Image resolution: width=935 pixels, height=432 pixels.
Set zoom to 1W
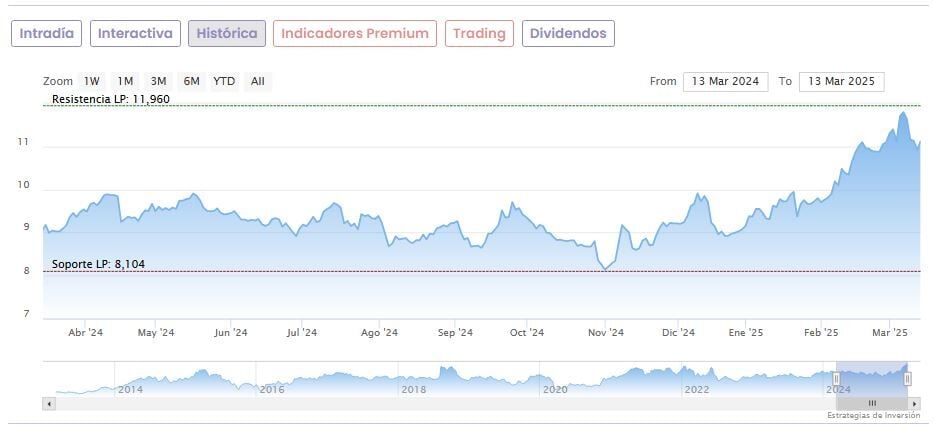92,81
